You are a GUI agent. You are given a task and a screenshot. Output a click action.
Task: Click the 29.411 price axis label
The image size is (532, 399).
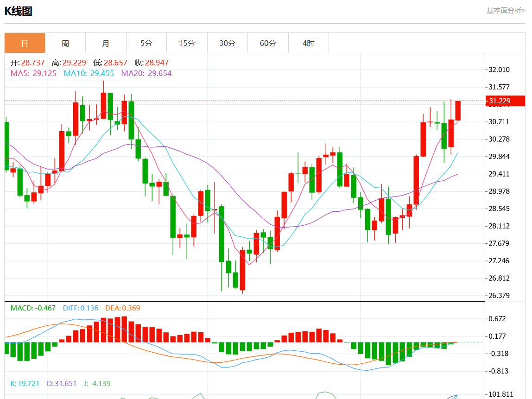[x=499, y=174]
